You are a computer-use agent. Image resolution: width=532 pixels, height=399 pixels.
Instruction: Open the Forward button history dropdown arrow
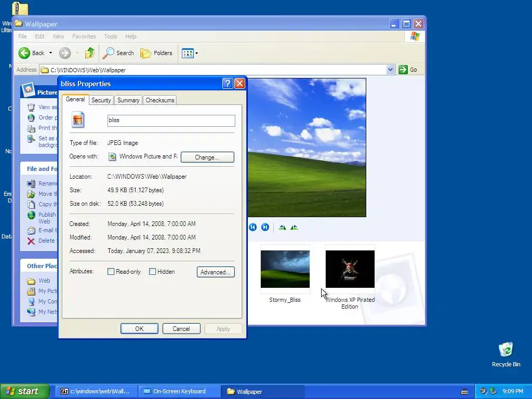(77, 53)
